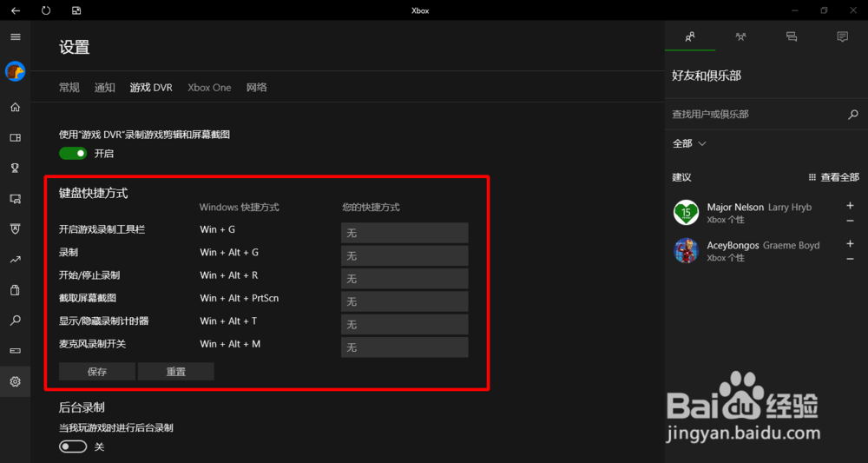
Task: Open My Games sidebar icon
Action: [x=16, y=138]
